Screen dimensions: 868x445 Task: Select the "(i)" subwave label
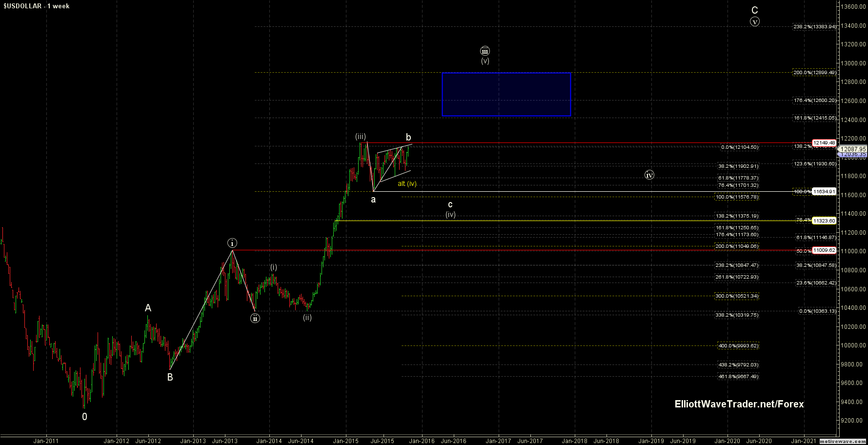[274, 267]
